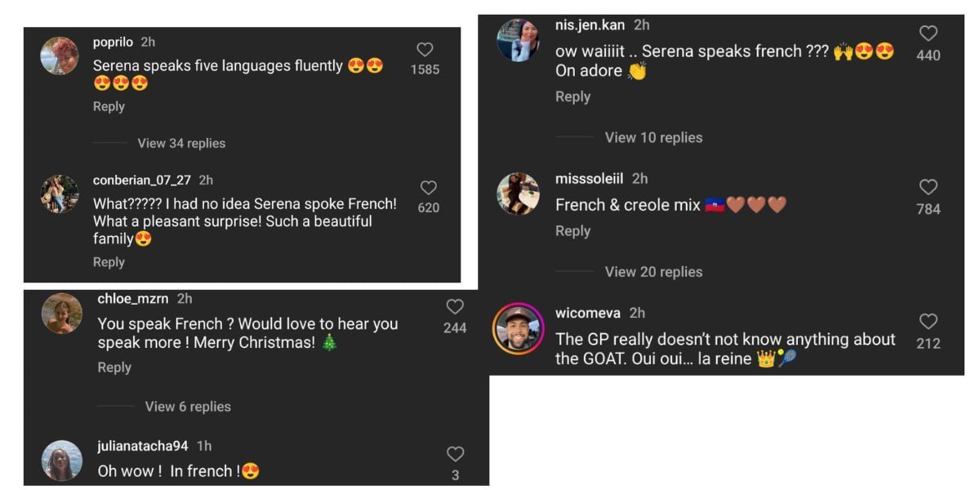Reply to misssoleiil's comment
Image resolution: width=980 pixels, height=490 pixels.
572,231
